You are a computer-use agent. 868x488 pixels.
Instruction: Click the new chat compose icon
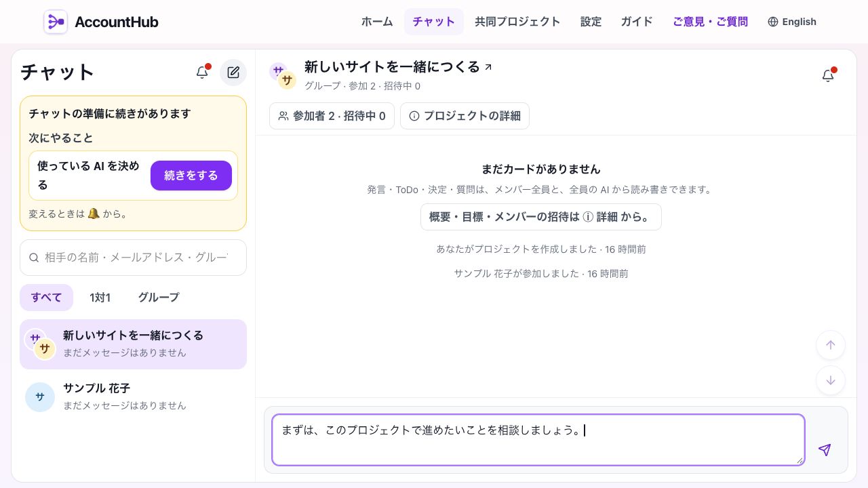(x=233, y=73)
